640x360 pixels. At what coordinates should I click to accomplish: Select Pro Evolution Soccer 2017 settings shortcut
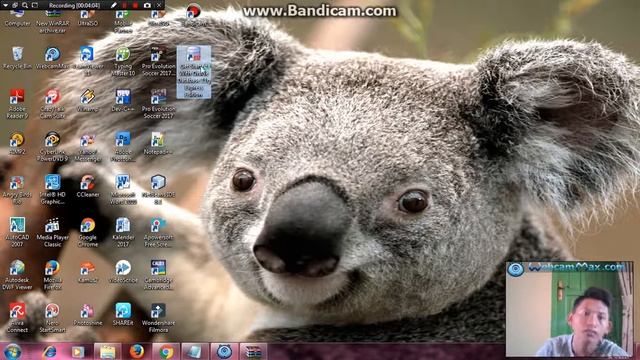click(158, 61)
